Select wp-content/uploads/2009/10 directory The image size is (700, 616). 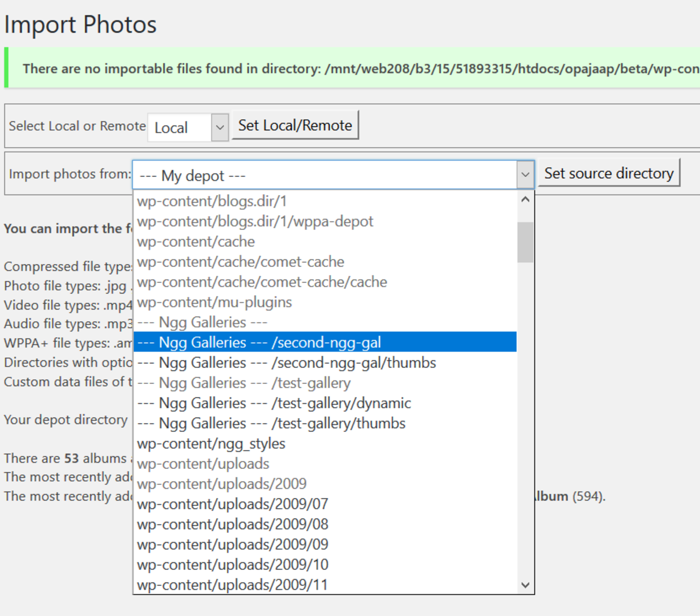click(233, 565)
